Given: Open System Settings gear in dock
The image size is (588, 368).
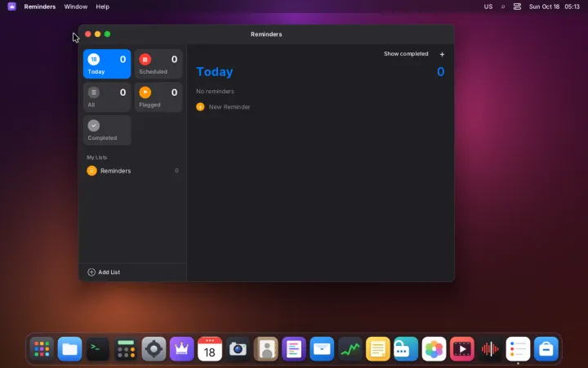Looking at the screenshot, I should (x=154, y=349).
